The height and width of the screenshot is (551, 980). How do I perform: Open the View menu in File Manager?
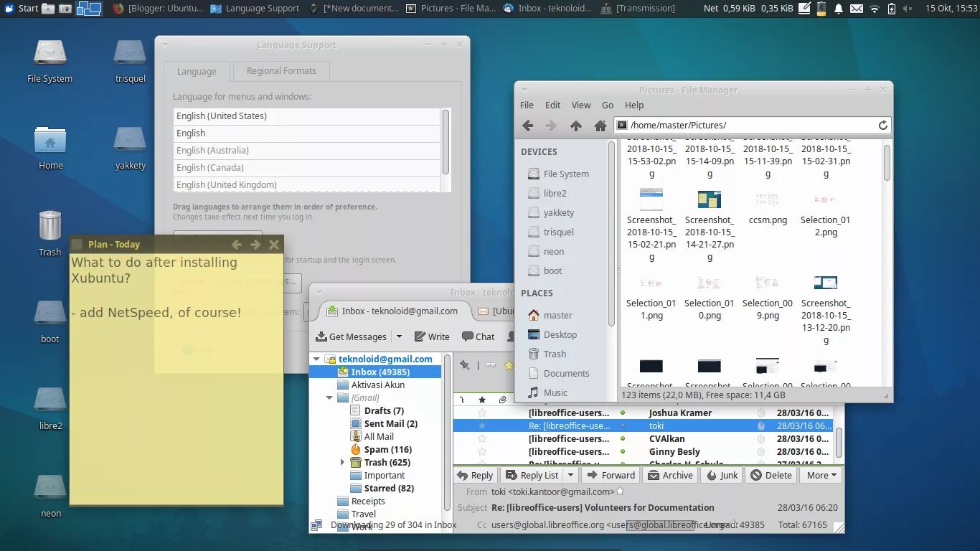click(581, 105)
